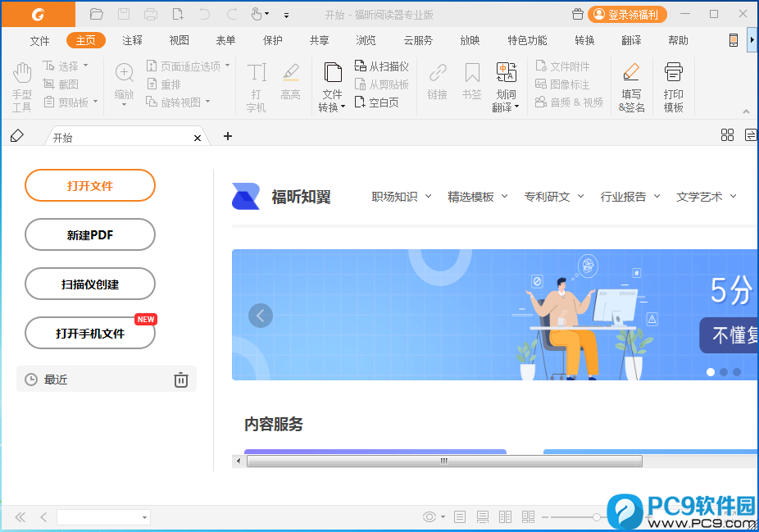Screen dimensions: 759x532
Task: Click previous banner arrow on carousel
Action: [x=261, y=316]
